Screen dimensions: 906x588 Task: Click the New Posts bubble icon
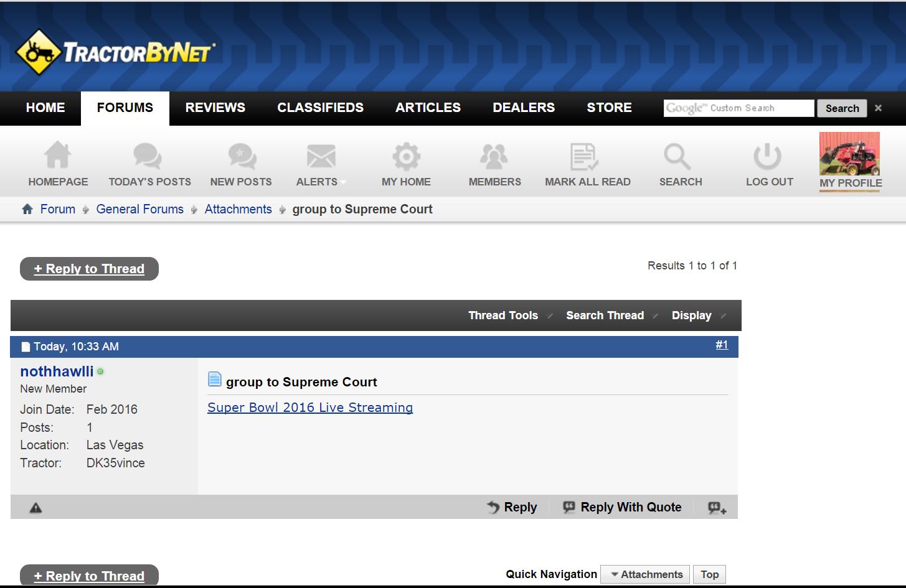point(242,156)
